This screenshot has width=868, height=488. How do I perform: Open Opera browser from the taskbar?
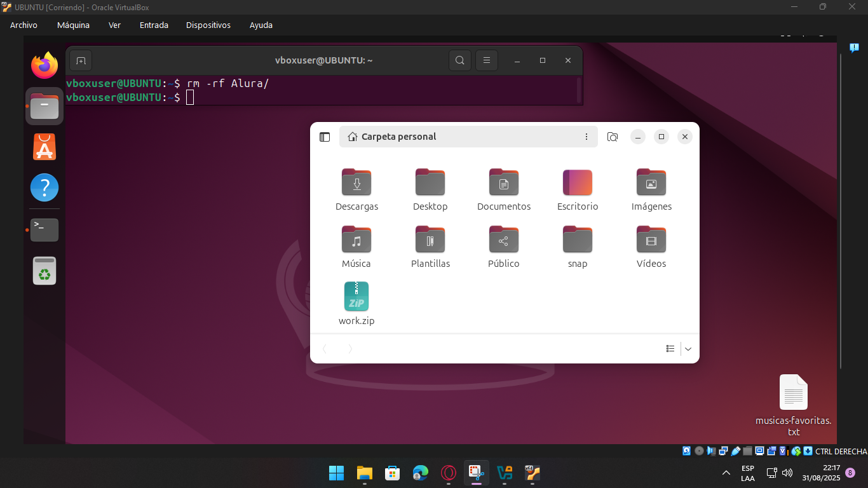[449, 473]
